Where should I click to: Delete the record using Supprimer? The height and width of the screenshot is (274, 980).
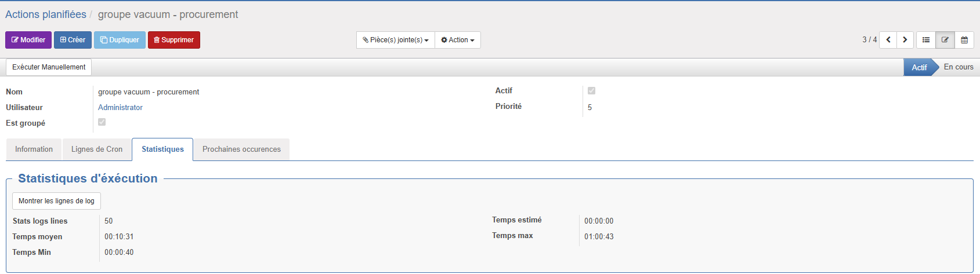coord(173,40)
